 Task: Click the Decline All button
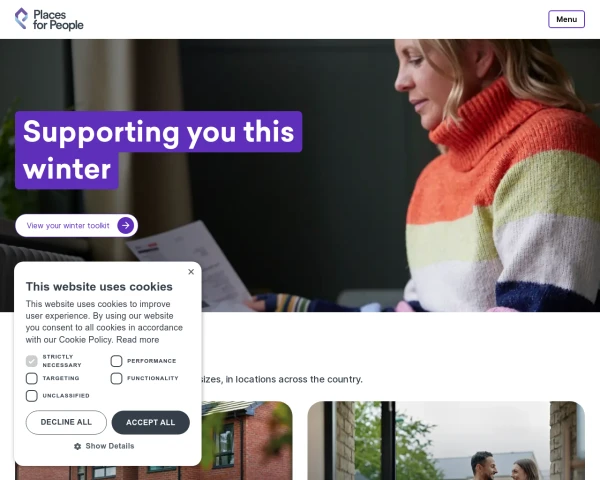pyautogui.click(x=66, y=422)
